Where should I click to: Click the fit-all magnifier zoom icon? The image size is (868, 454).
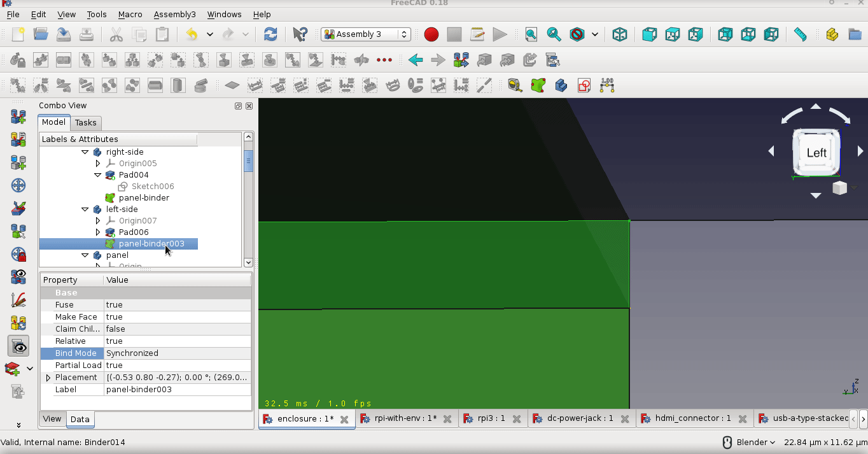coord(531,34)
